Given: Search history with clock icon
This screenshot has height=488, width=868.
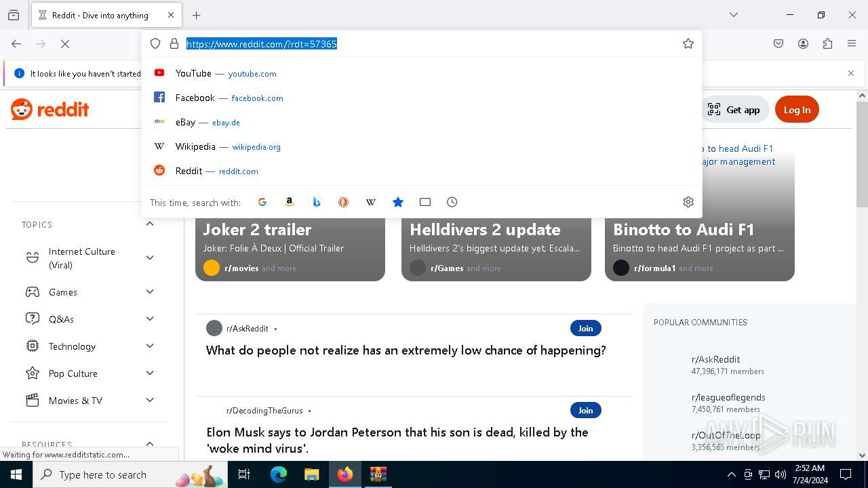Looking at the screenshot, I should point(452,202).
